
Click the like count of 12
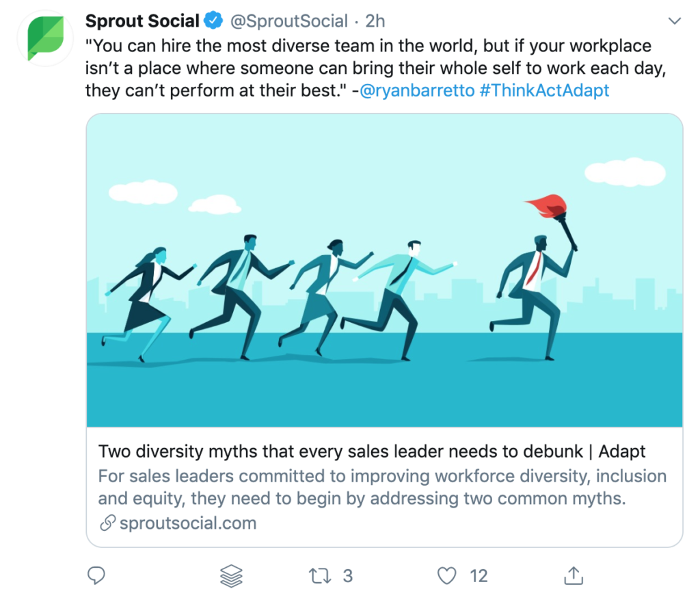tap(479, 576)
